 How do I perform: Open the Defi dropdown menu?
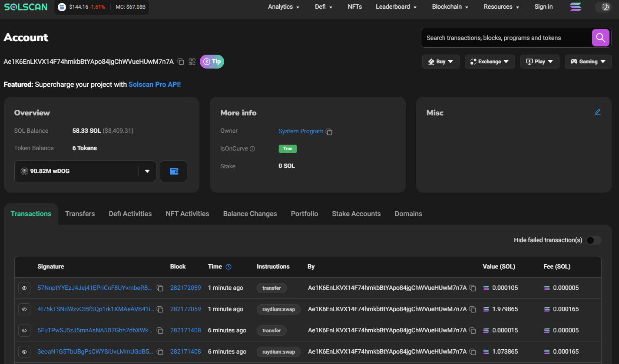pyautogui.click(x=324, y=7)
